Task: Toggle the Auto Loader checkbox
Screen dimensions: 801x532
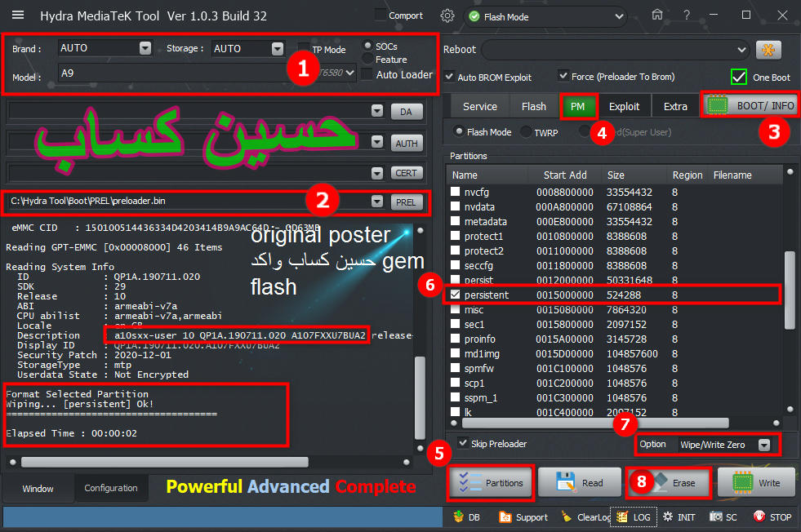Action: (367, 74)
